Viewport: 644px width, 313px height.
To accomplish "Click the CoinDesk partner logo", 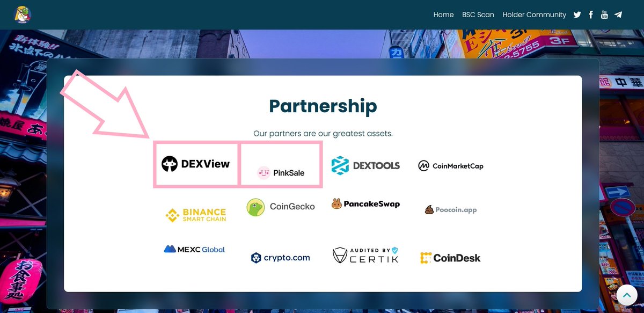I will pyautogui.click(x=451, y=258).
